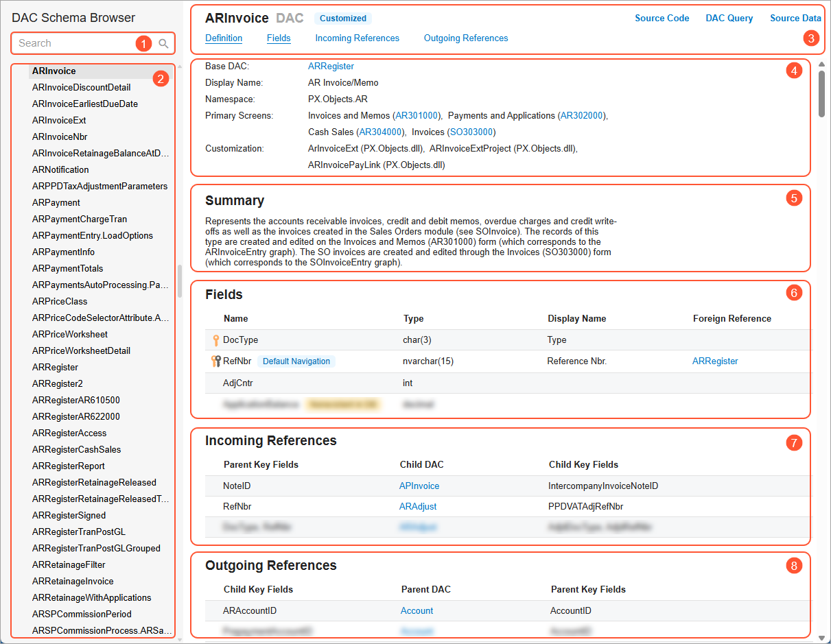This screenshot has width=831, height=644.
Task: Select the Outgoing References tab
Action: pyautogui.click(x=466, y=38)
